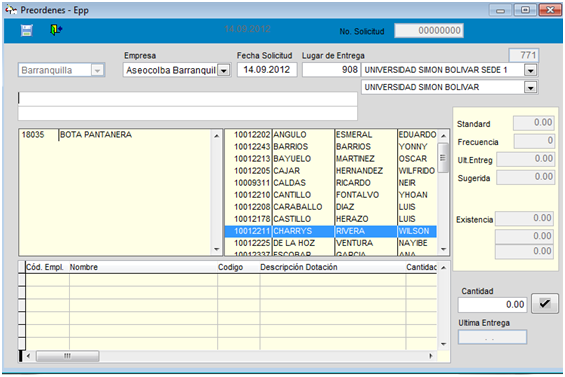
Task: Click up arrow of employee list scrollbar
Action: click(443, 136)
